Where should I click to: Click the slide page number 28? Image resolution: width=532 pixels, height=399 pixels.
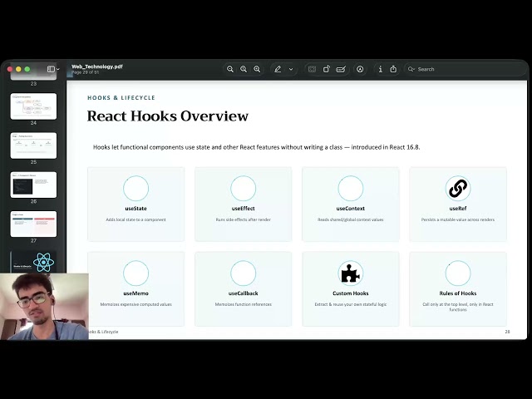(x=507, y=332)
